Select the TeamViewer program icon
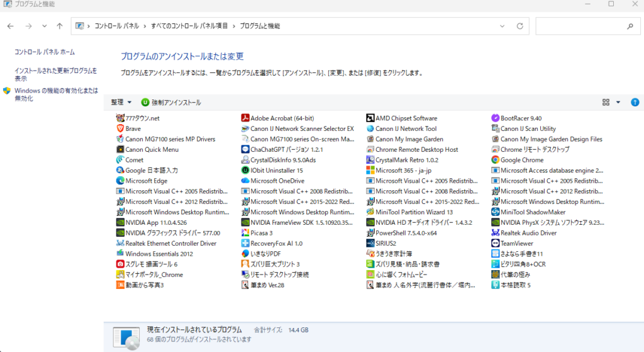 [x=496, y=243]
